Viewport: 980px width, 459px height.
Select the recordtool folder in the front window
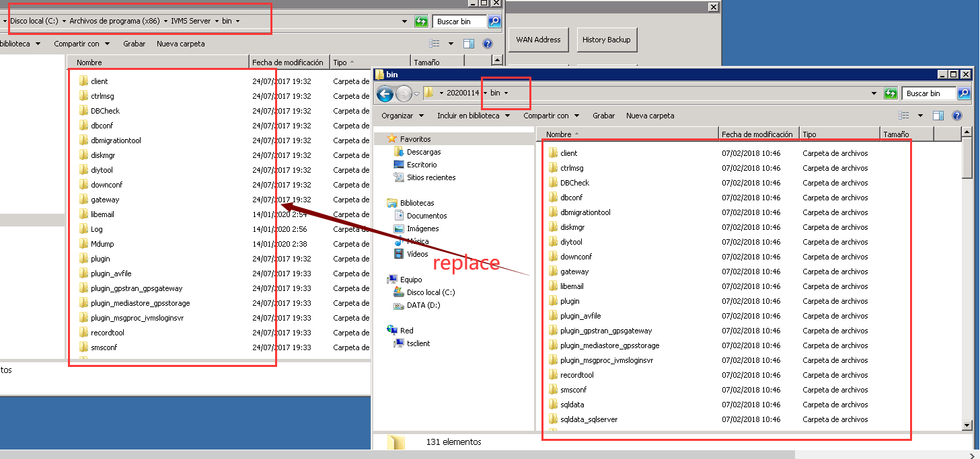tap(571, 375)
